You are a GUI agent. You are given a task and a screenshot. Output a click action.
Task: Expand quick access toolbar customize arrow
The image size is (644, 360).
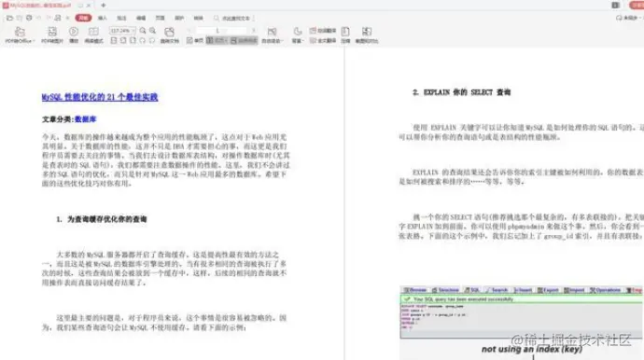(x=68, y=18)
